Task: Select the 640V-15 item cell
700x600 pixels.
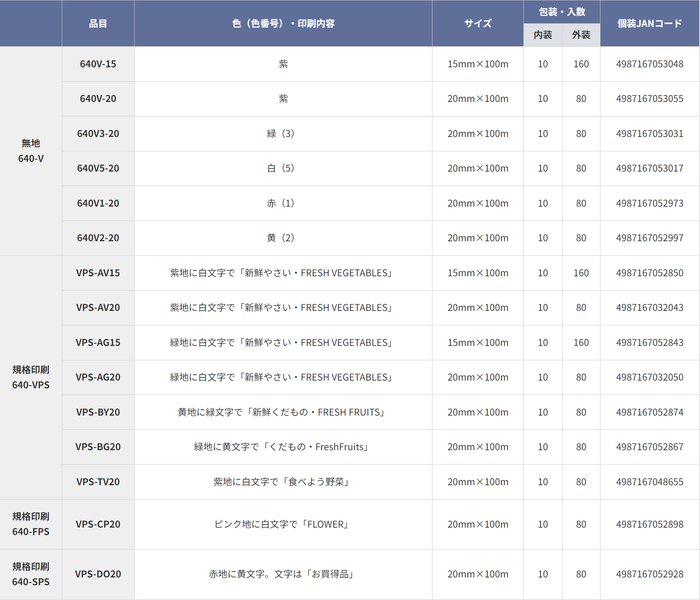Action: [x=98, y=64]
